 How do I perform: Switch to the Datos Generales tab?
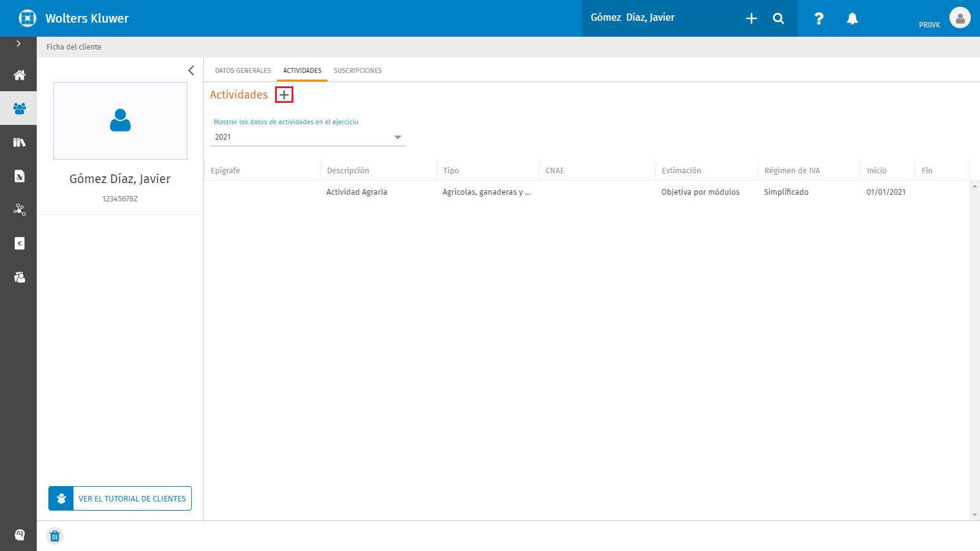[243, 70]
